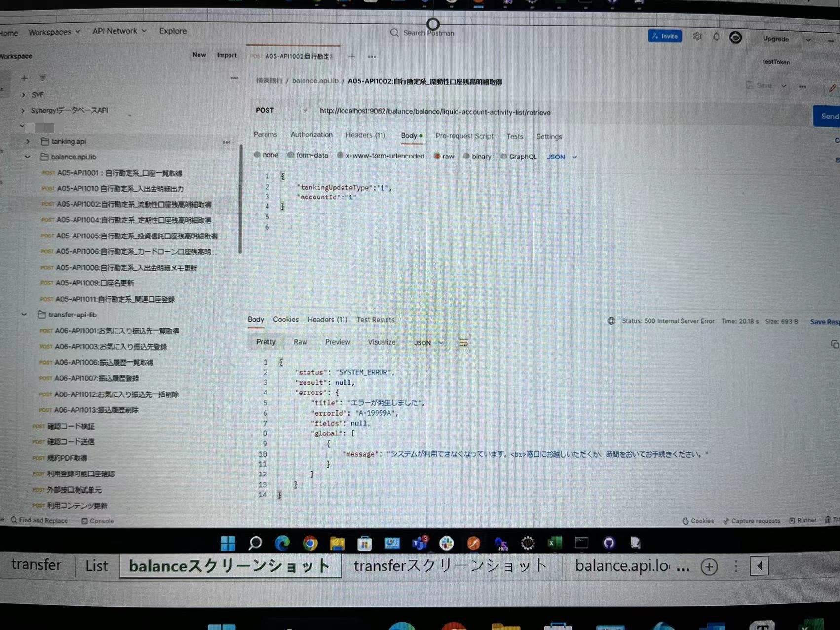This screenshot has width=840, height=630.
Task: Select GraphQL body type
Action: tap(503, 157)
